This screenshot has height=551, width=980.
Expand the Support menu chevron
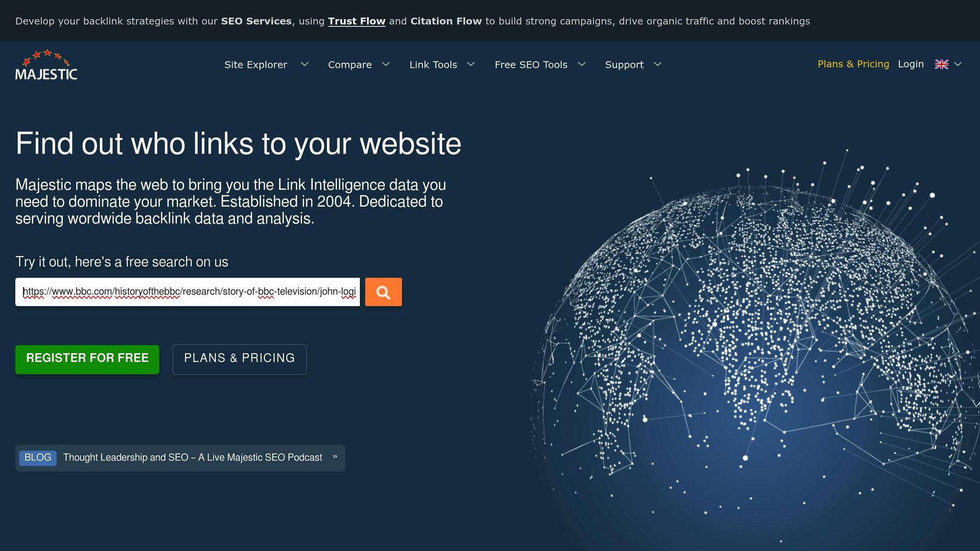point(657,64)
